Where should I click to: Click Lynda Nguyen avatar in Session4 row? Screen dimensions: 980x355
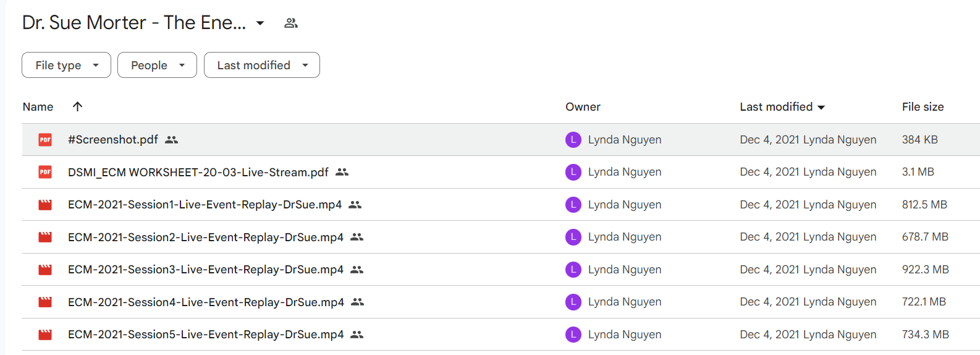pos(573,302)
